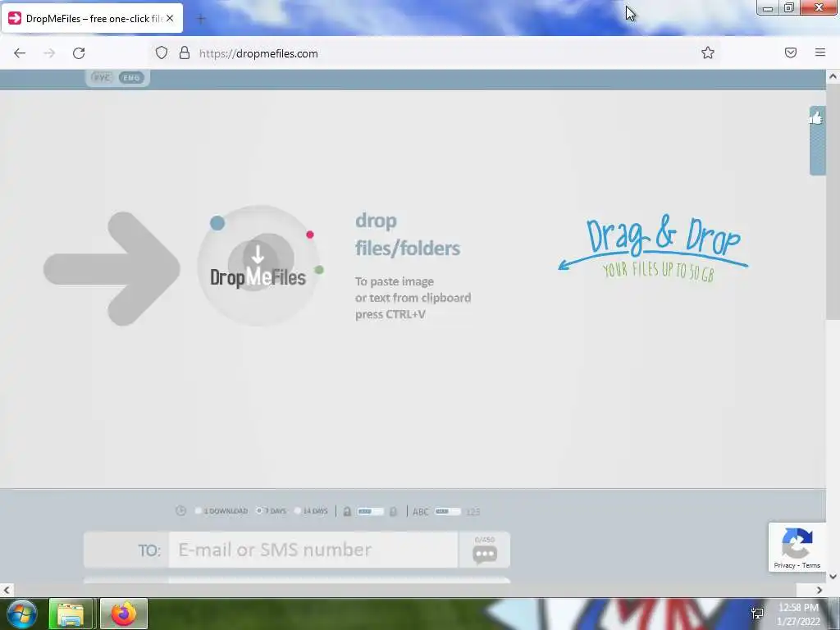
Task: Toggle the ABC/123 link format switch
Action: coord(447,512)
